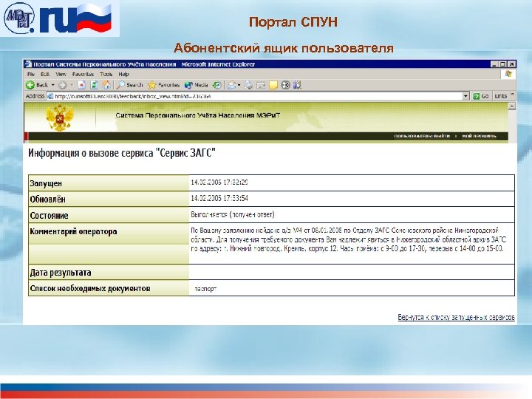
Task: Click 'Система Персонального Учёта Населения МЭРиТ' banner title
Action: pos(198,115)
